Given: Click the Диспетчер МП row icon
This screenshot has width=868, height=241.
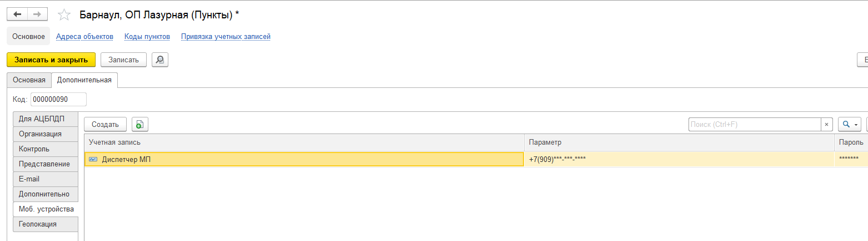Looking at the screenshot, I should tap(93, 160).
